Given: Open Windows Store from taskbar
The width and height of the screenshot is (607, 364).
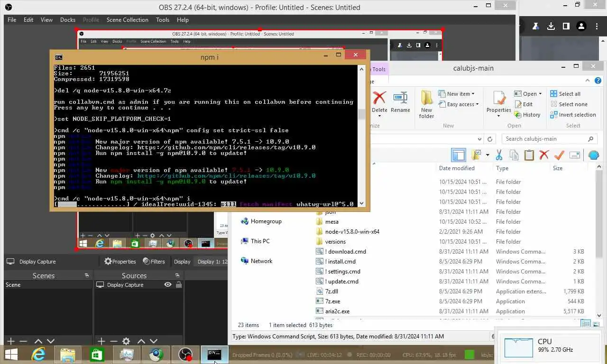Looking at the screenshot, I should (97, 354).
